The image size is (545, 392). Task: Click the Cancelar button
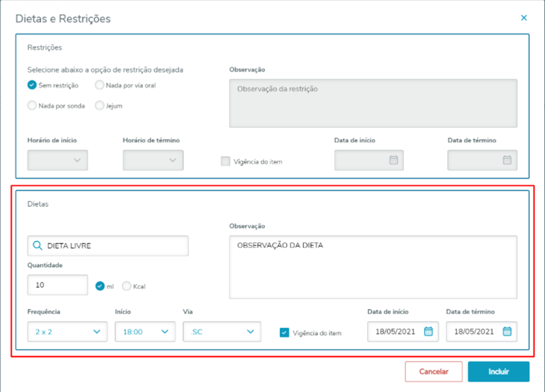tap(433, 372)
